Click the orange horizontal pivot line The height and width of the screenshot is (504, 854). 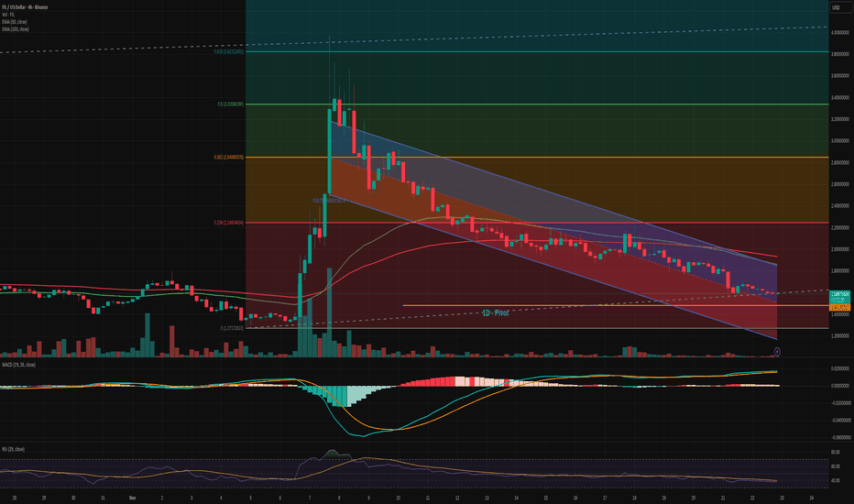pos(596,305)
